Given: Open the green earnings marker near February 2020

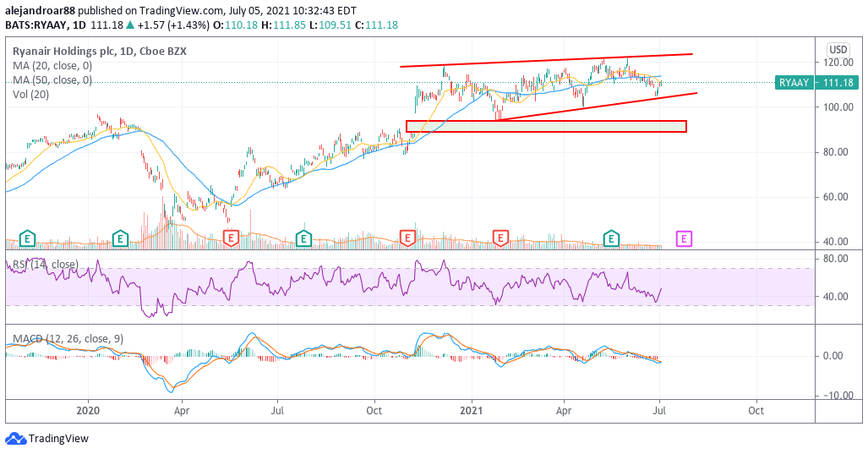Looking at the screenshot, I should tap(120, 238).
